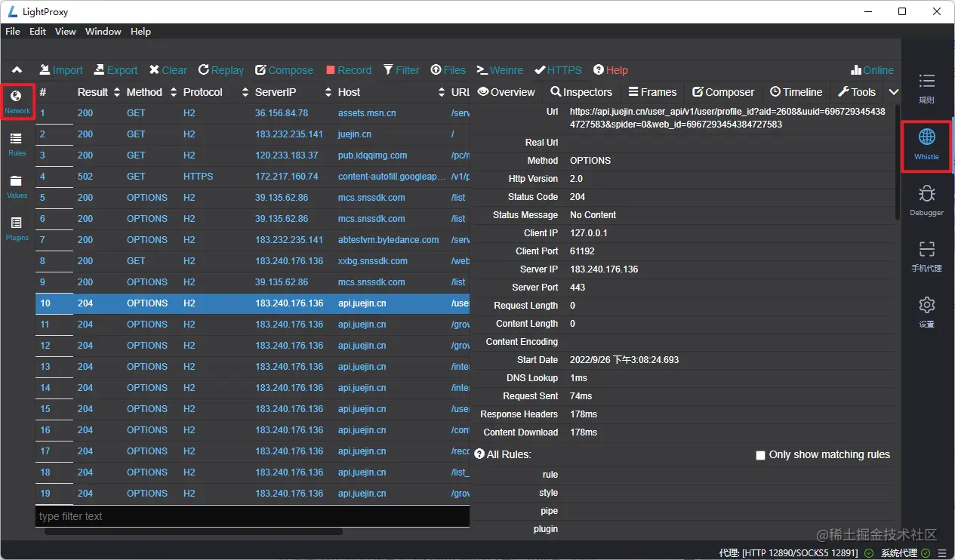The width and height of the screenshot is (955, 560).
Task: Select request row 2 juejin.cn
Action: (x=252, y=134)
